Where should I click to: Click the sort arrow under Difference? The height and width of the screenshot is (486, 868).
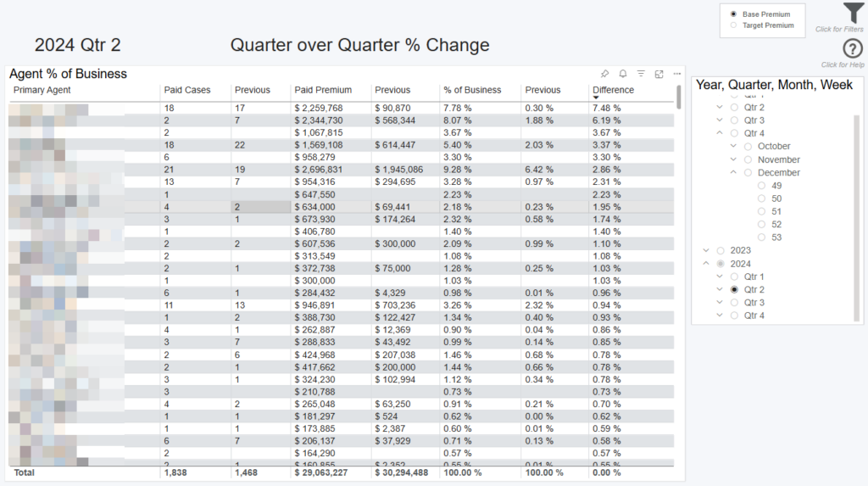596,98
